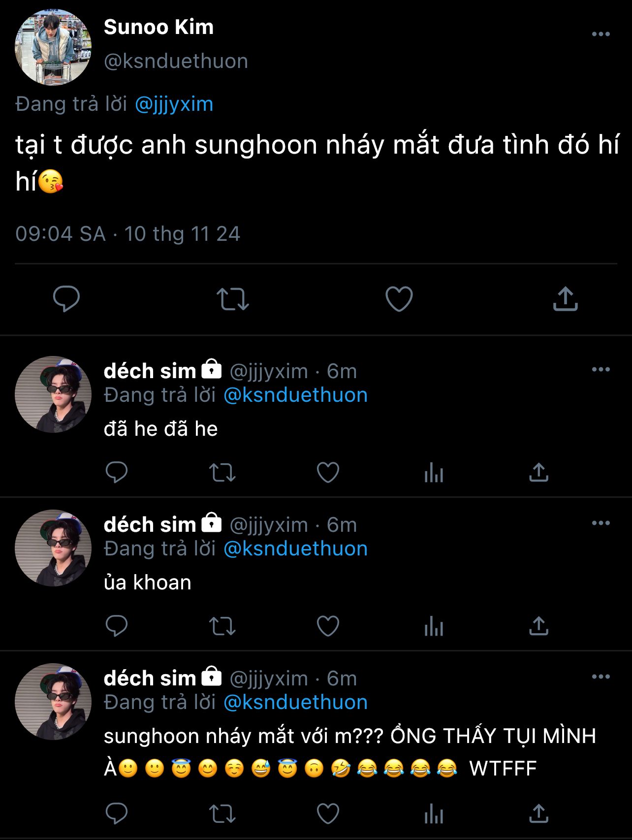
Task: Reply to the "đã he đã he" tweet
Action: coord(117,473)
